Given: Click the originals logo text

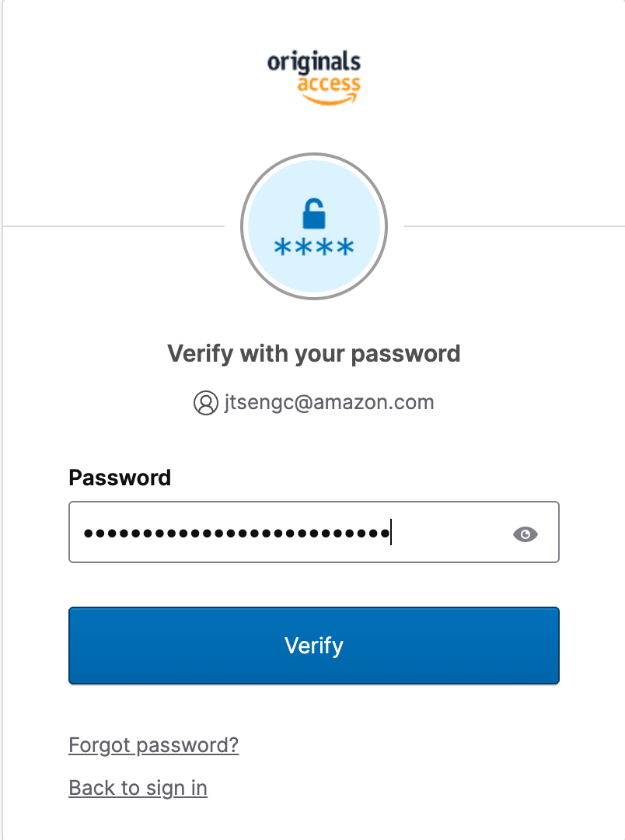Looking at the screenshot, I should tap(314, 63).
